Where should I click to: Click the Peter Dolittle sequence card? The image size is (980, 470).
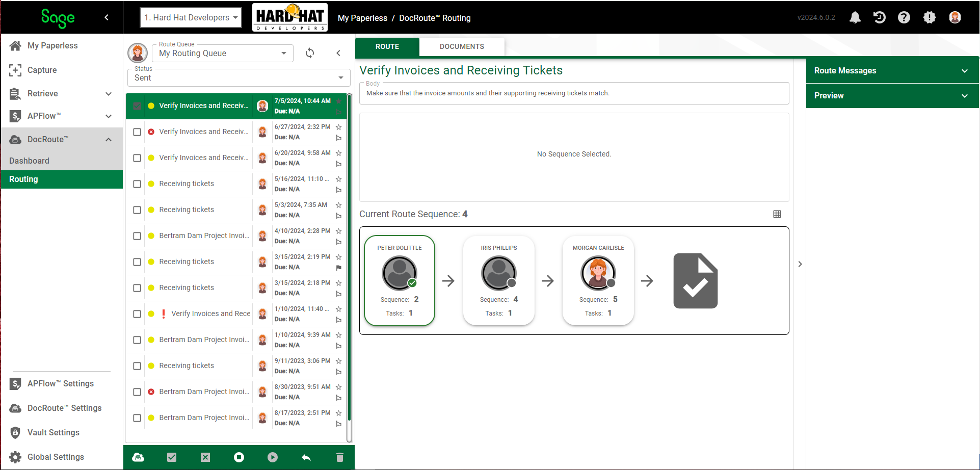click(x=400, y=280)
